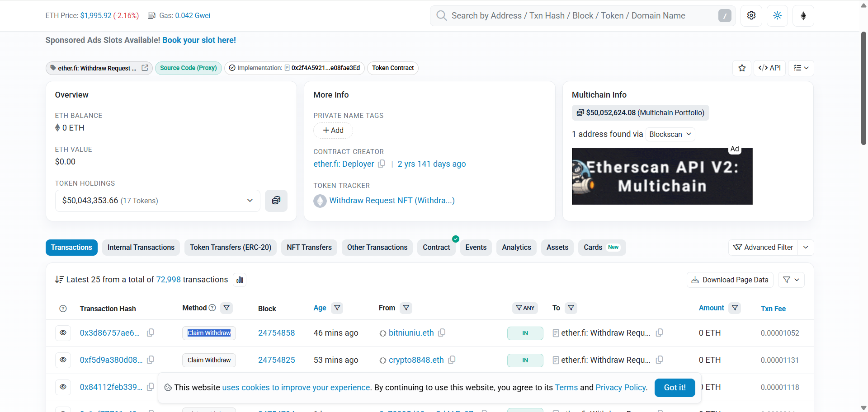This screenshot has width=868, height=412.
Task: Open the Method column filter funnel icon
Action: click(226, 308)
